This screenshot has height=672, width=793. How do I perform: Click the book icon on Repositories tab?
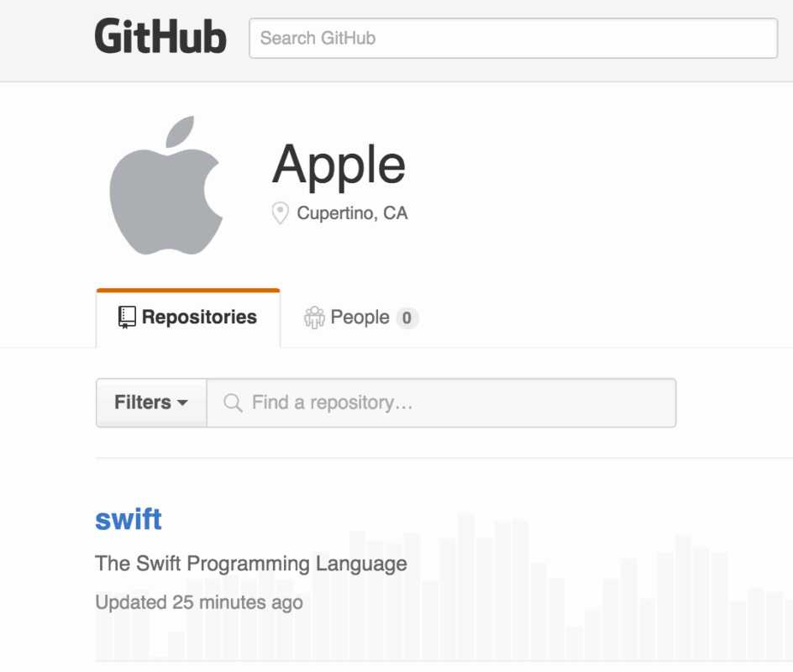127,318
